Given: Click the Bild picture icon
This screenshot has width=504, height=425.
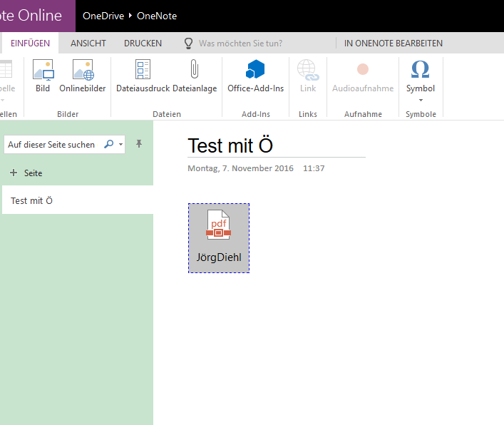Looking at the screenshot, I should coord(43,71).
